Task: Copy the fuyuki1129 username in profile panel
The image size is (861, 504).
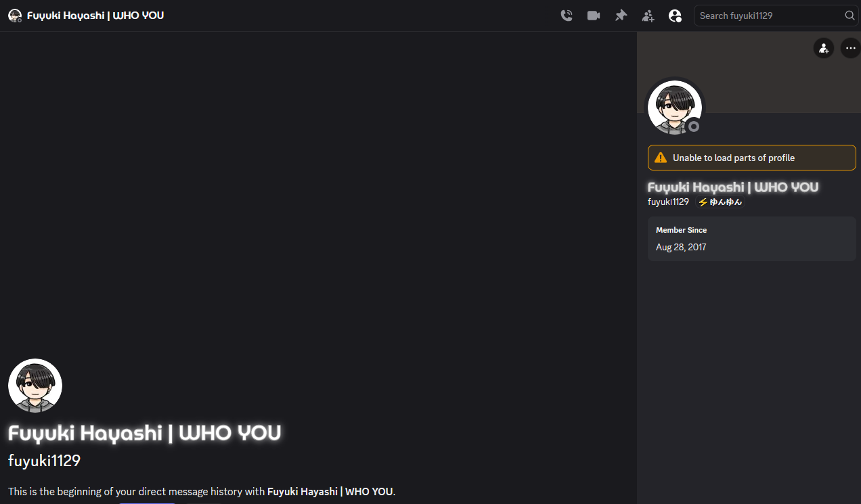Action: pos(668,202)
